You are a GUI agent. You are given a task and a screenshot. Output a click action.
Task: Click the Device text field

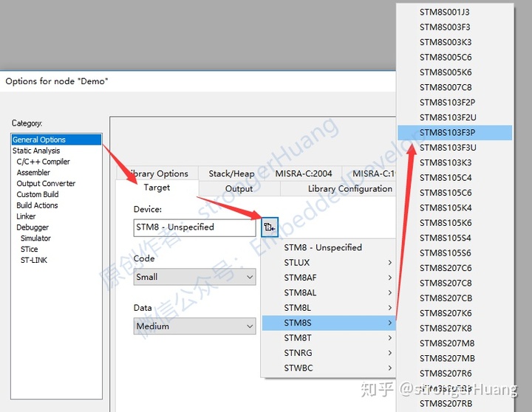click(x=194, y=227)
